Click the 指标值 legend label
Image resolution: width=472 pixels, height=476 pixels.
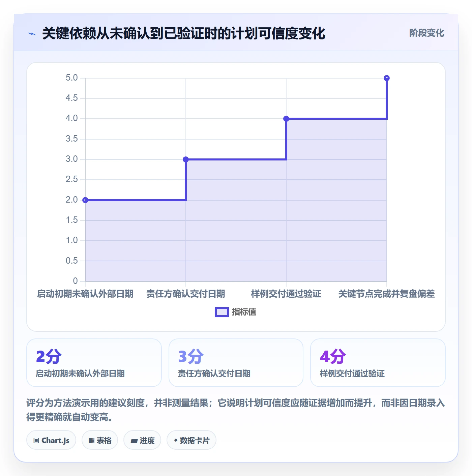[244, 312]
